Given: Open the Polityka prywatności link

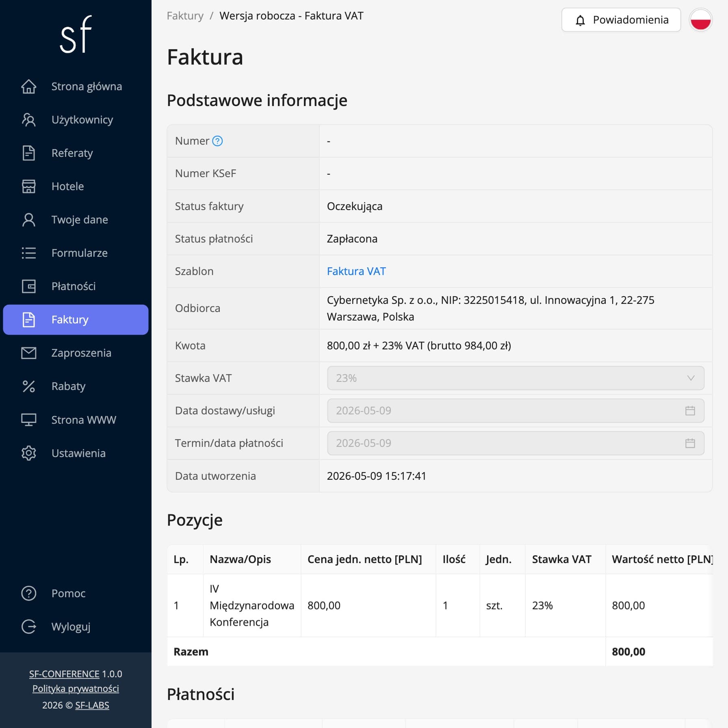Looking at the screenshot, I should pyautogui.click(x=76, y=689).
